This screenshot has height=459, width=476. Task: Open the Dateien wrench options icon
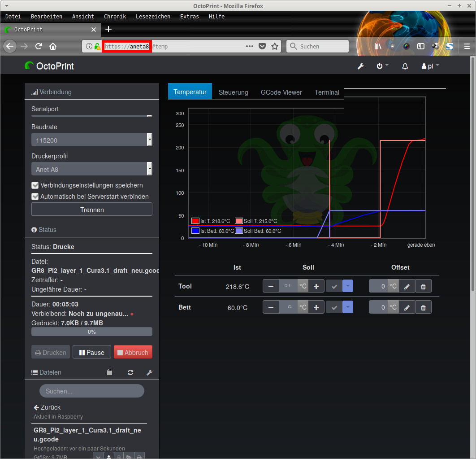[x=150, y=372]
